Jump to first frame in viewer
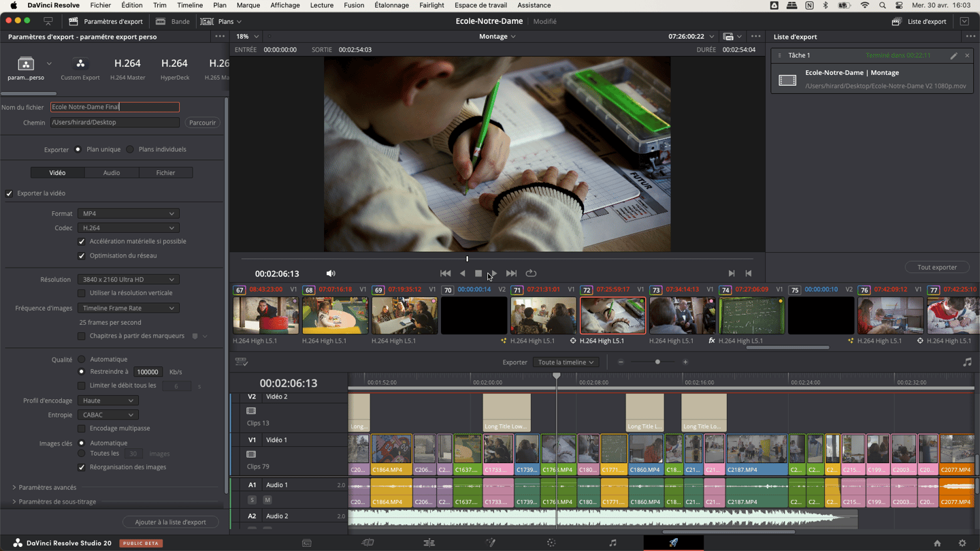 (x=445, y=273)
